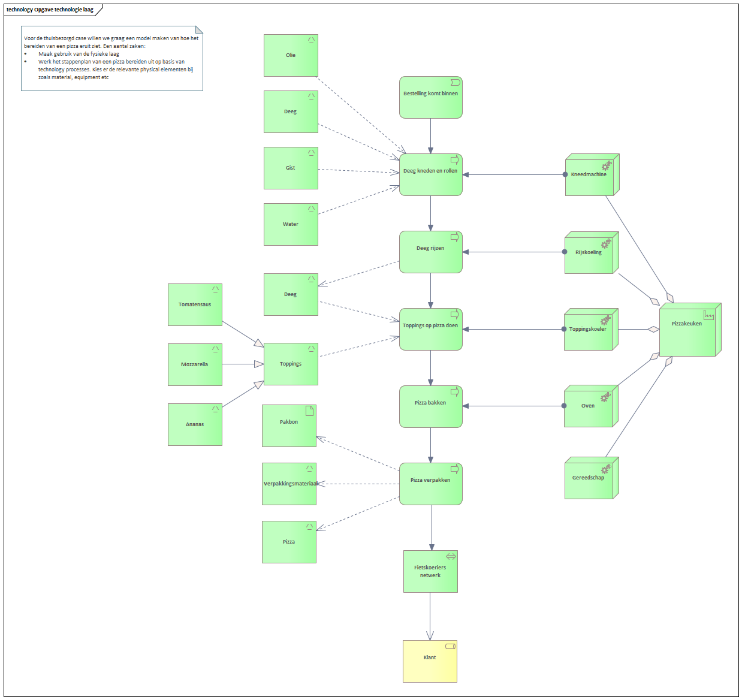Image resolution: width=742 pixels, height=700 pixels.
Task: Select the arrow from Bestelling komt binnen to Deeg kneden
Action: (x=430, y=136)
